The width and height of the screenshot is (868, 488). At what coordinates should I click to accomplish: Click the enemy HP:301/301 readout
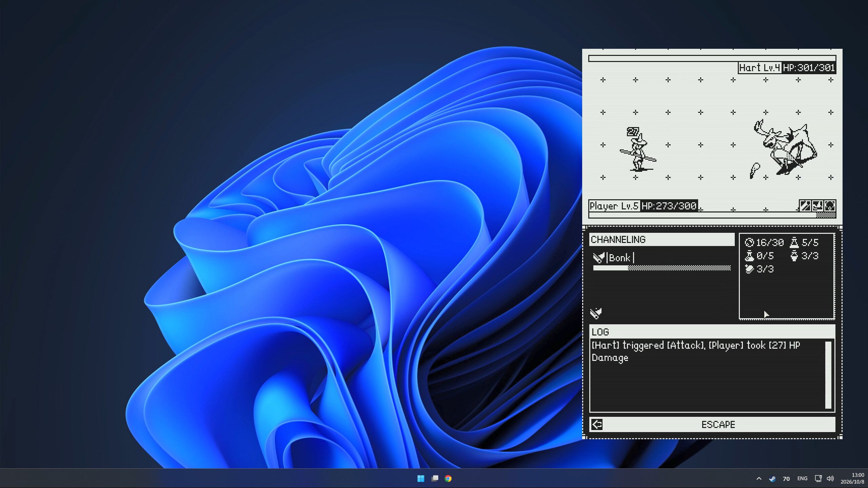point(809,68)
